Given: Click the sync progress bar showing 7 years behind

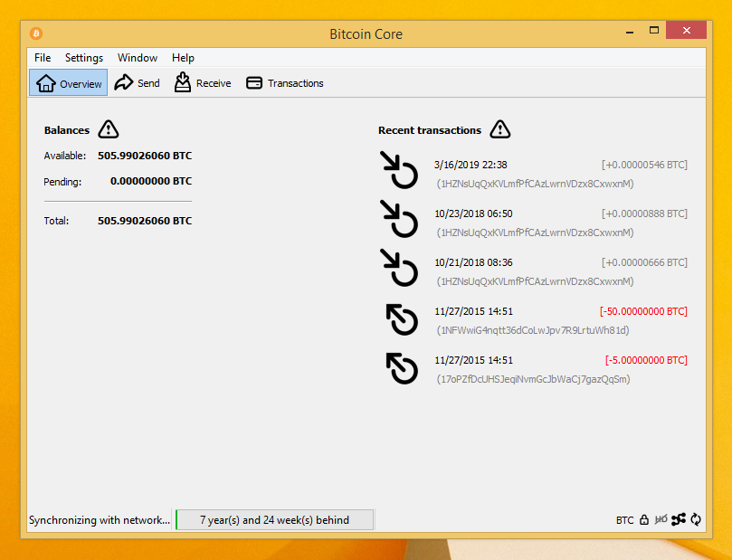Looking at the screenshot, I should [x=274, y=520].
